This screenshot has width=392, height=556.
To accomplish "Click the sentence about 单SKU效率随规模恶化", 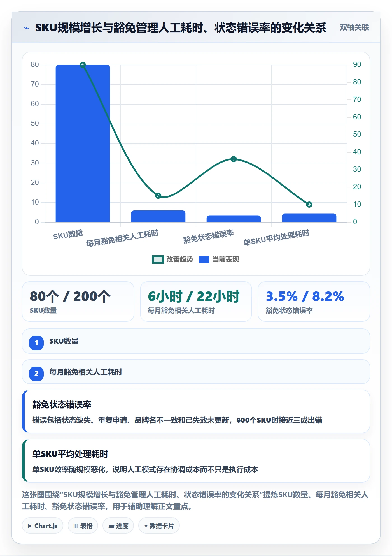I will pos(145,470).
